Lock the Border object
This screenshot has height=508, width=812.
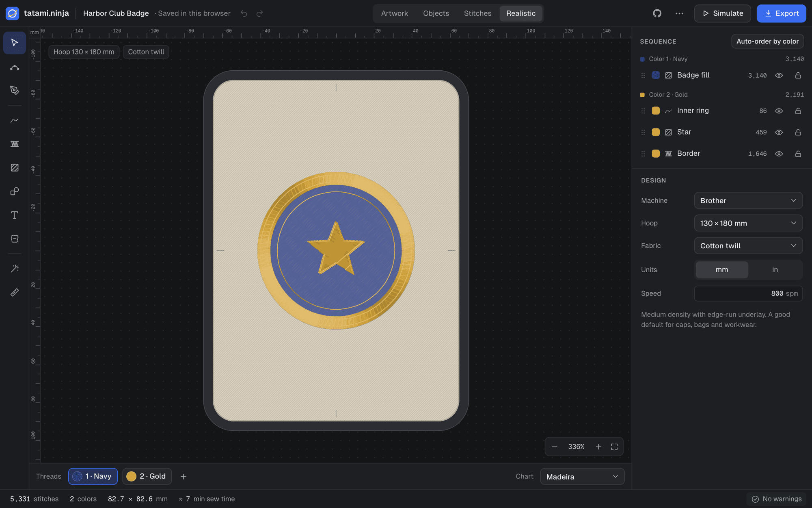pyautogui.click(x=798, y=154)
